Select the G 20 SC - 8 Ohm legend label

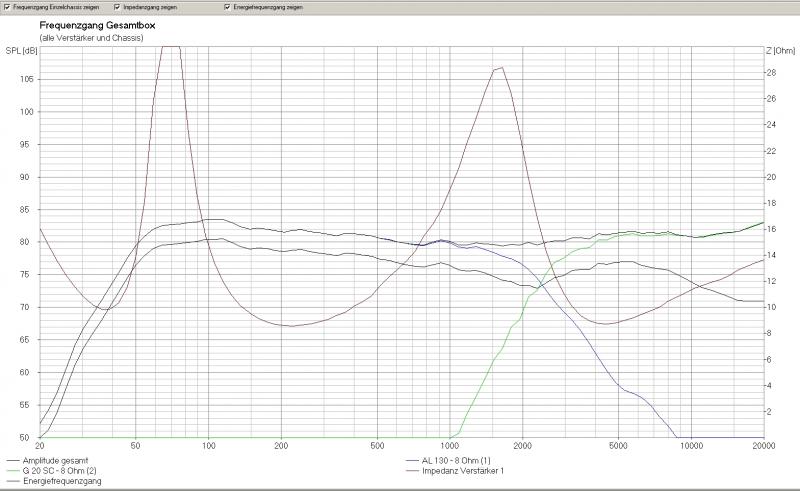pyautogui.click(x=57, y=471)
